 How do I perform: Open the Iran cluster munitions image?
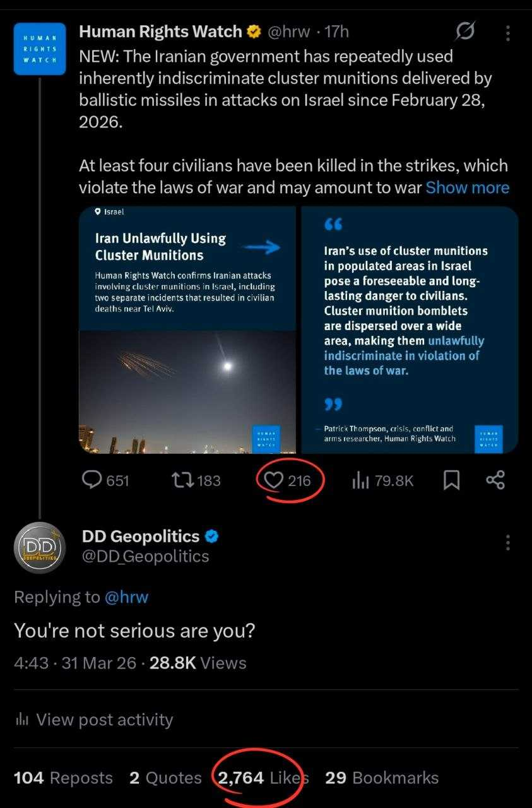click(x=187, y=330)
